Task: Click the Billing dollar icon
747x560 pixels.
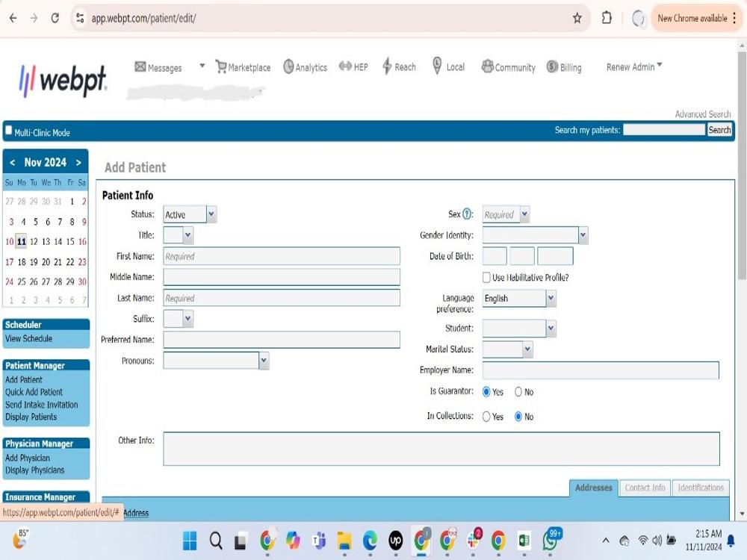Action: pos(552,66)
